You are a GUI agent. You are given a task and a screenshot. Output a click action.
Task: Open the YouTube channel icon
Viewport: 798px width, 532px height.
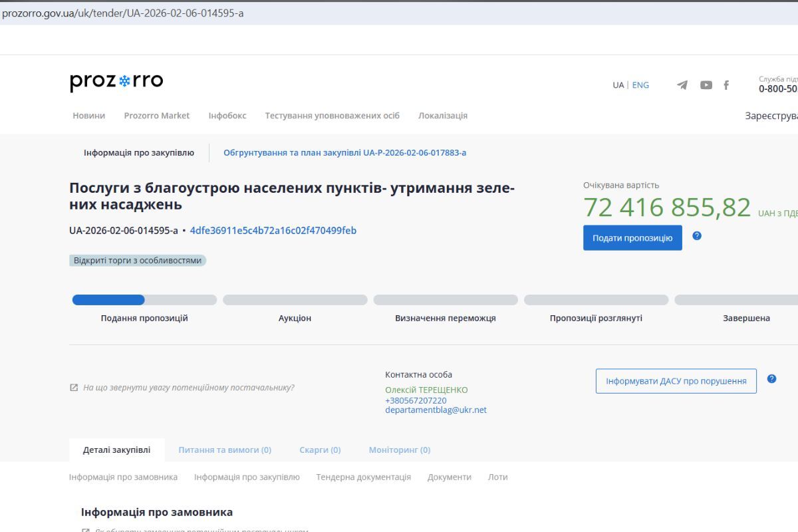(706, 85)
